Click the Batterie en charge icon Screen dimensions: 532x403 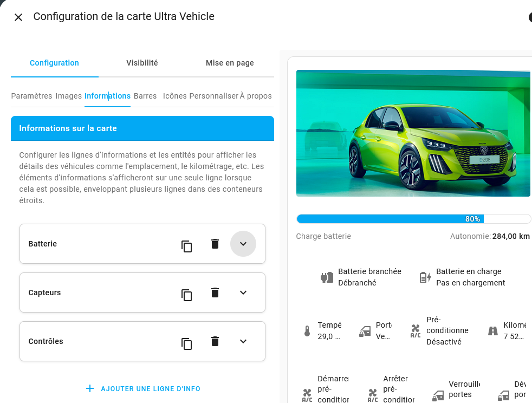tap(425, 277)
